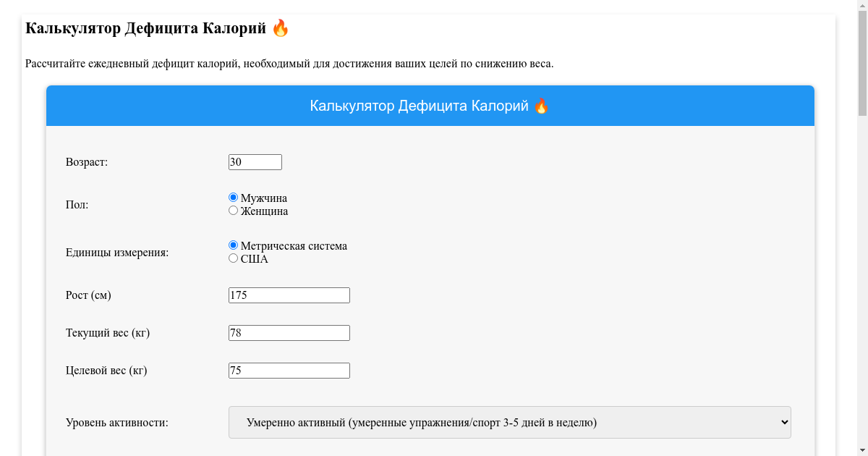Image resolution: width=868 pixels, height=456 pixels.
Task: Click the Женщина label text
Action: pos(264,211)
